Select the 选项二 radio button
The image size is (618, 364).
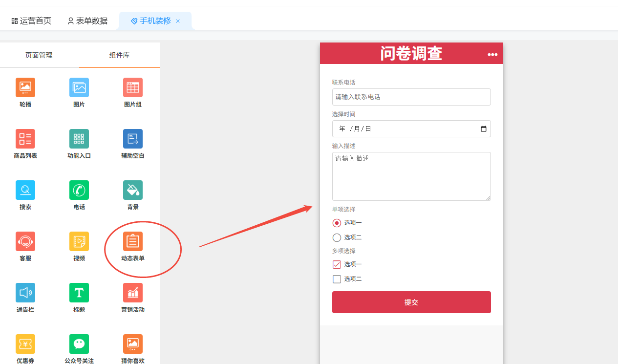(337, 237)
